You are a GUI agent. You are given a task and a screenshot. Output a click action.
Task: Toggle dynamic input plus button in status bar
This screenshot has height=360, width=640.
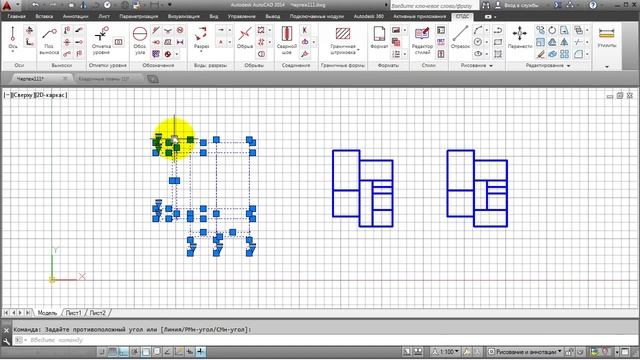click(x=201, y=352)
